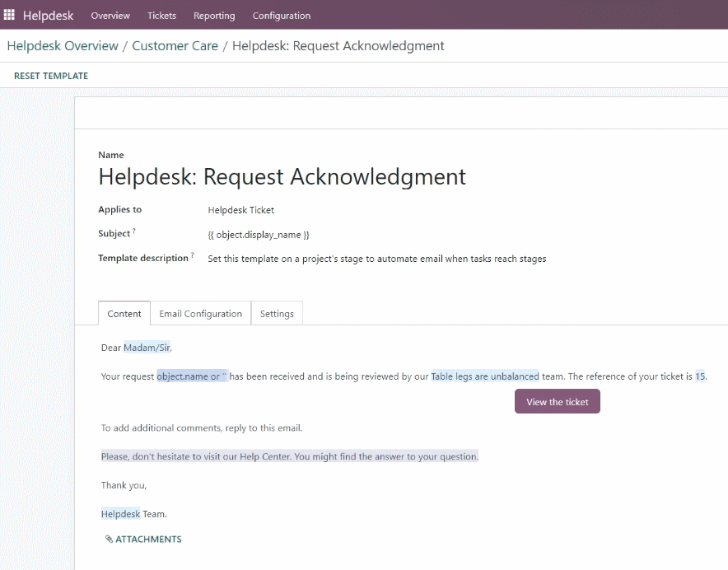Click the Subject field with object.display_name

[x=259, y=235]
